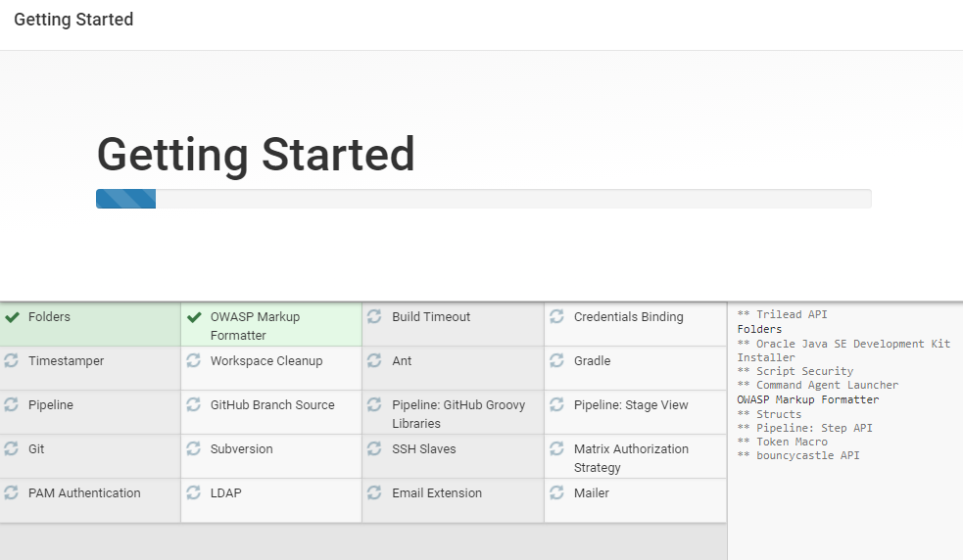Click the refresh icon beside LDAP
Viewport: 963px width, 560px height.
tap(193, 492)
